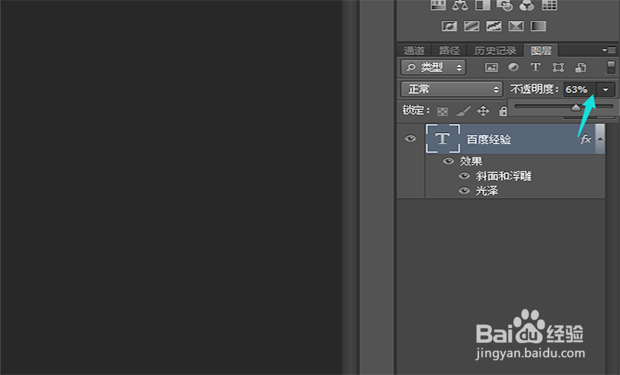Select the 图层 tab
Image resolution: width=620 pixels, height=375 pixels.
(x=541, y=51)
